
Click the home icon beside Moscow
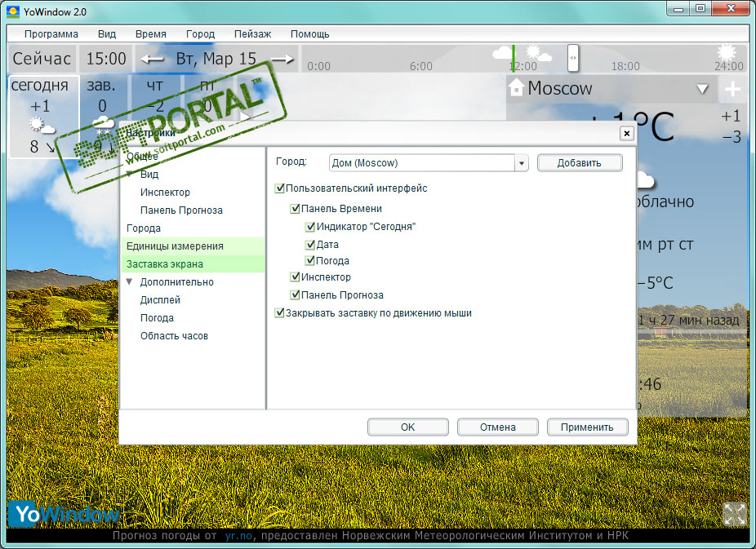point(516,87)
